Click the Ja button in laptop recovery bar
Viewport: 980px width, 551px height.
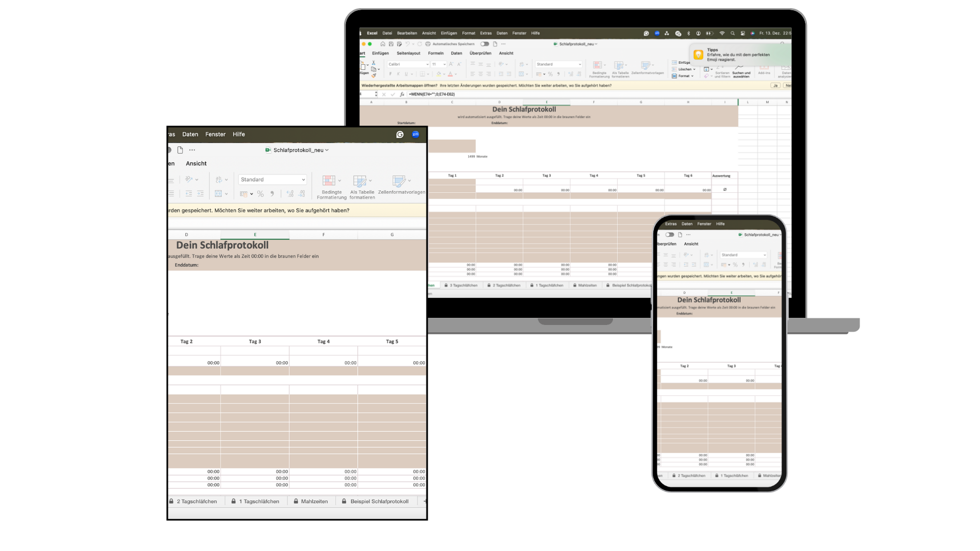tap(775, 86)
